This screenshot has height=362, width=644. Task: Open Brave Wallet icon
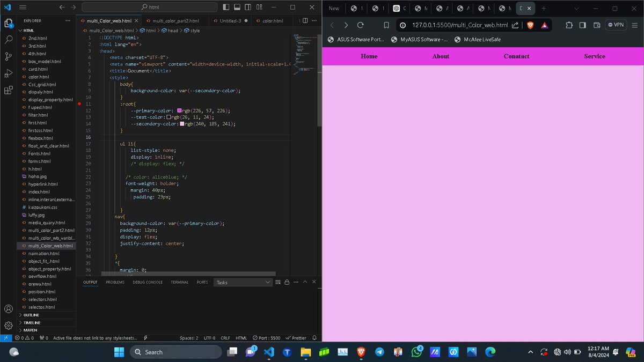pyautogui.click(x=597, y=25)
